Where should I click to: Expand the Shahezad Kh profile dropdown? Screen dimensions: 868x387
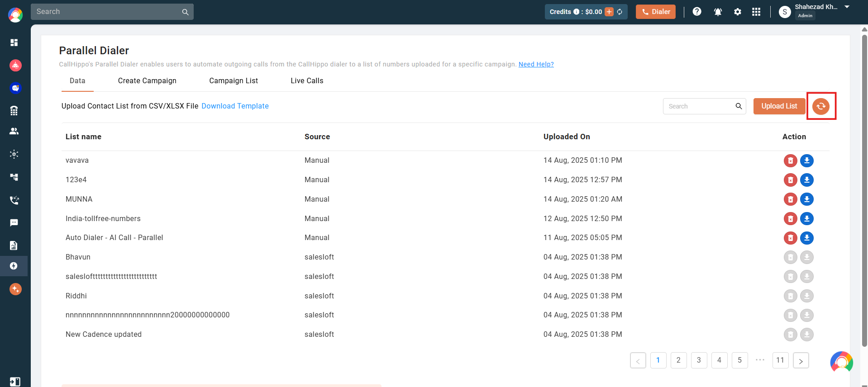click(x=847, y=7)
